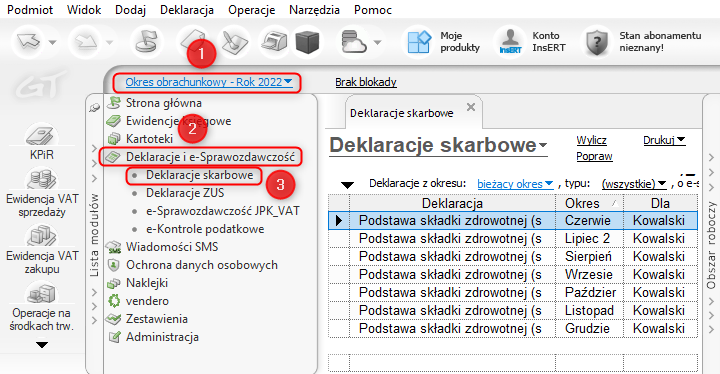Click pin icon above Lista modułów
This screenshot has height=374, width=720.
coord(95,108)
